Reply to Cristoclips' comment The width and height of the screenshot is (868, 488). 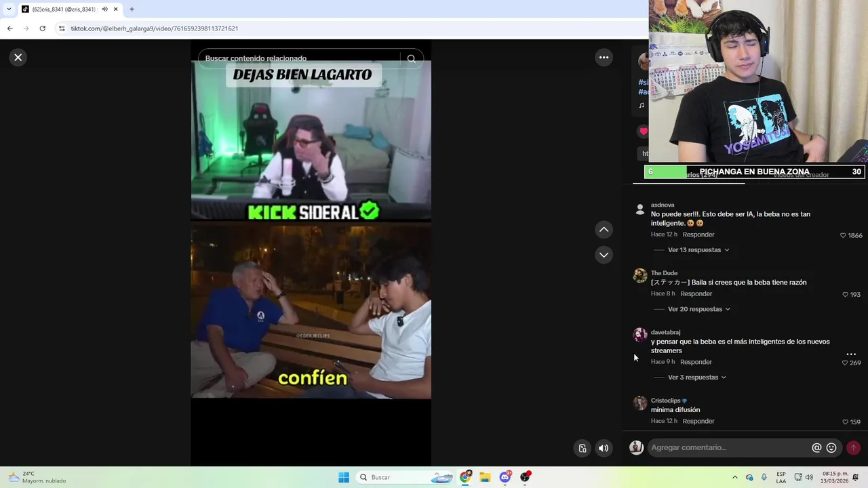(698, 421)
